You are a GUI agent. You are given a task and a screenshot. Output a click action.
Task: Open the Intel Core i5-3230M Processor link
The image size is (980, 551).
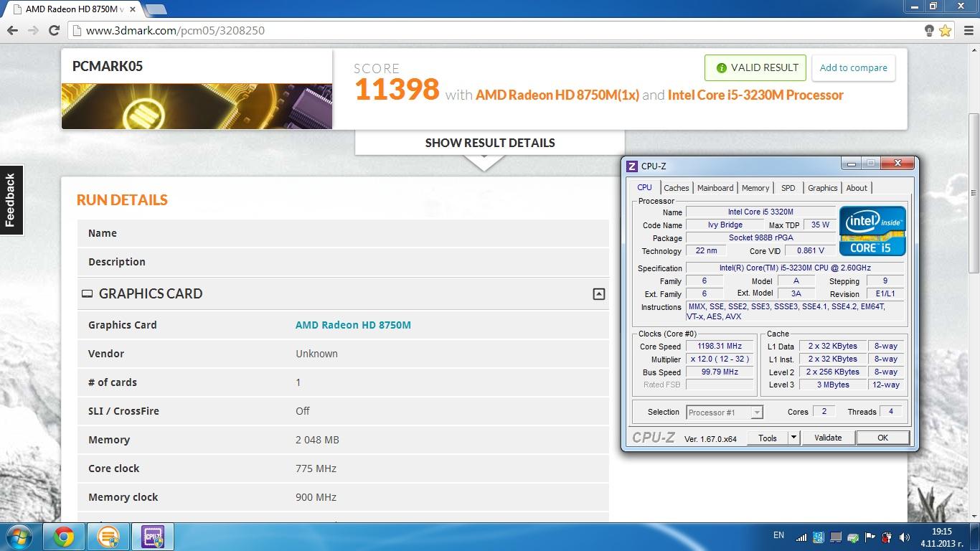point(755,95)
